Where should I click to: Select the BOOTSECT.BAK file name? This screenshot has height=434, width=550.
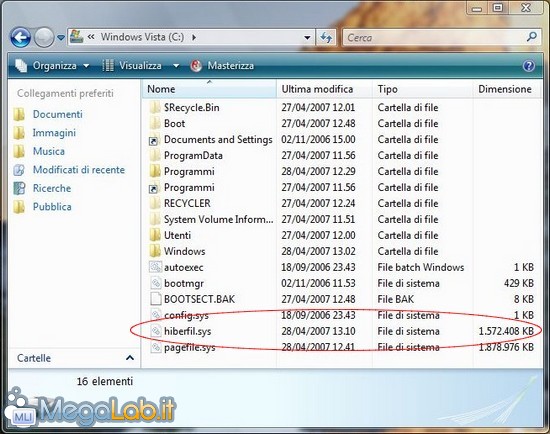(x=199, y=300)
